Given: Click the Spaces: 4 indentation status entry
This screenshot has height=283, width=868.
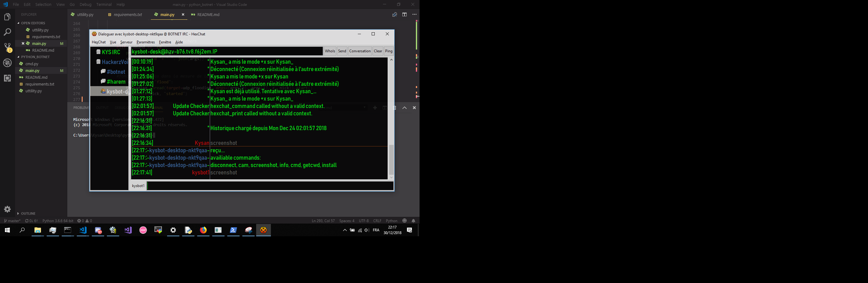Looking at the screenshot, I should pos(347,221).
